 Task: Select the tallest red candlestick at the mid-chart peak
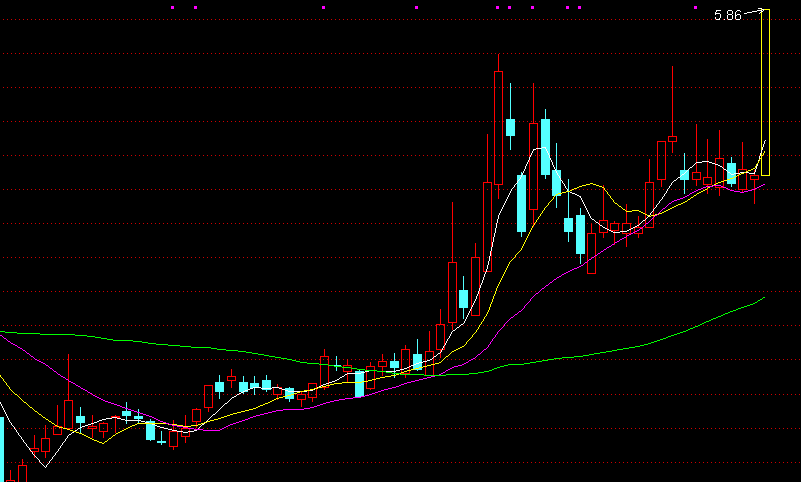coord(499,128)
